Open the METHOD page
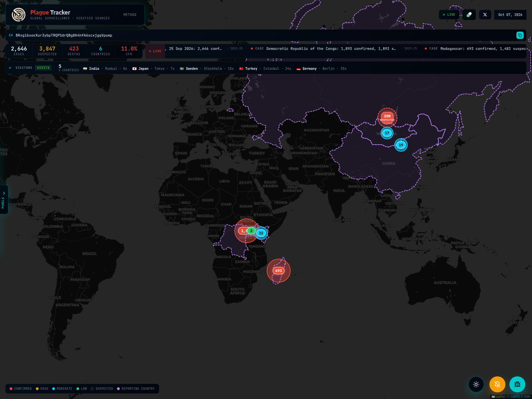532x399 pixels. click(x=130, y=15)
